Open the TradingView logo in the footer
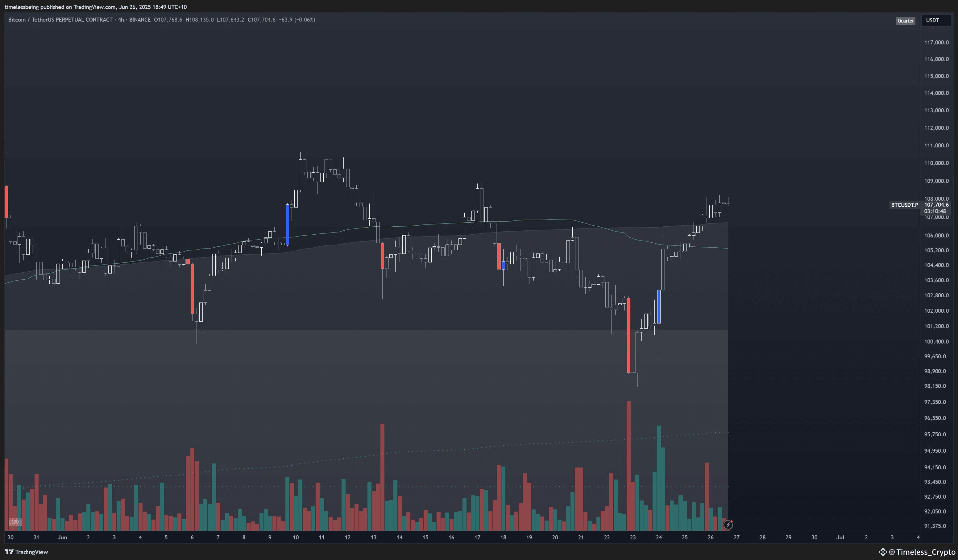 tap(26, 552)
